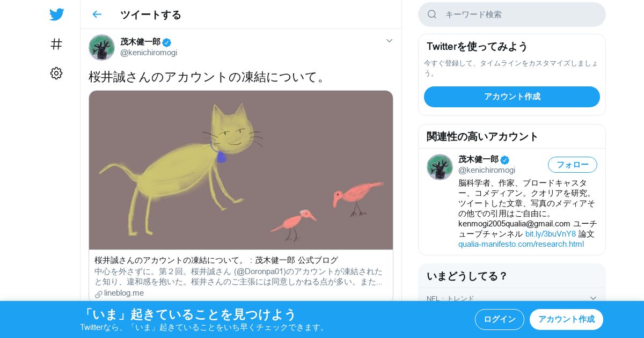Go back using the left arrow icon

(x=97, y=14)
